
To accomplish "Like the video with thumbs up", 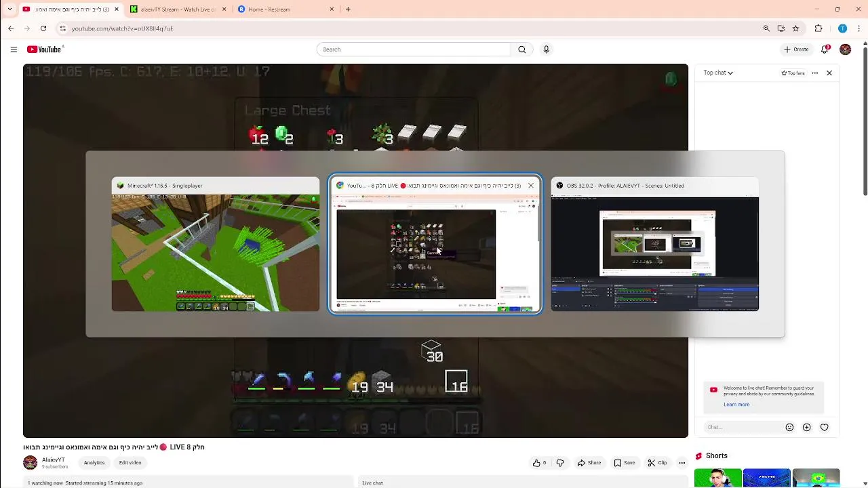I will [x=539, y=463].
